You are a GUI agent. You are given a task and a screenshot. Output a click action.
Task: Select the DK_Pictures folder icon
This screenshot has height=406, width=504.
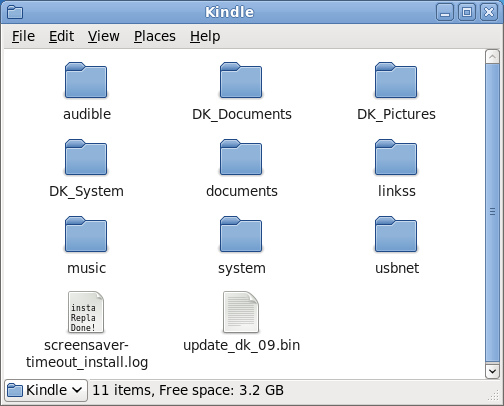click(396, 80)
